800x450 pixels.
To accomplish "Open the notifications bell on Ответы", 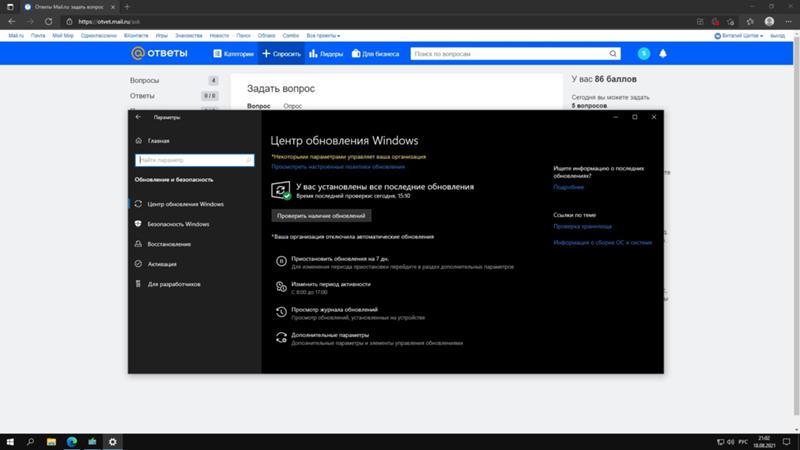I will click(x=663, y=54).
